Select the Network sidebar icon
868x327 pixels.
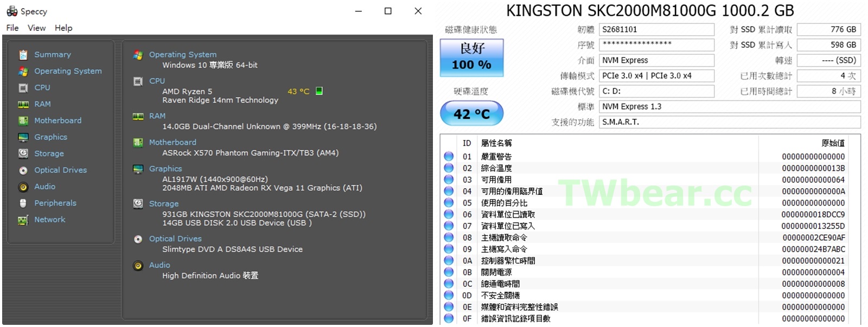(23, 220)
